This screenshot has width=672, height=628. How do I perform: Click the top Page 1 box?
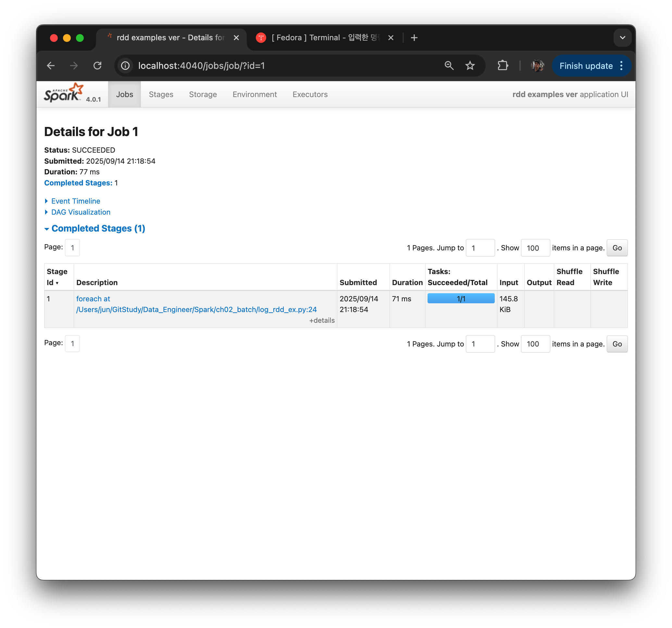(x=72, y=248)
